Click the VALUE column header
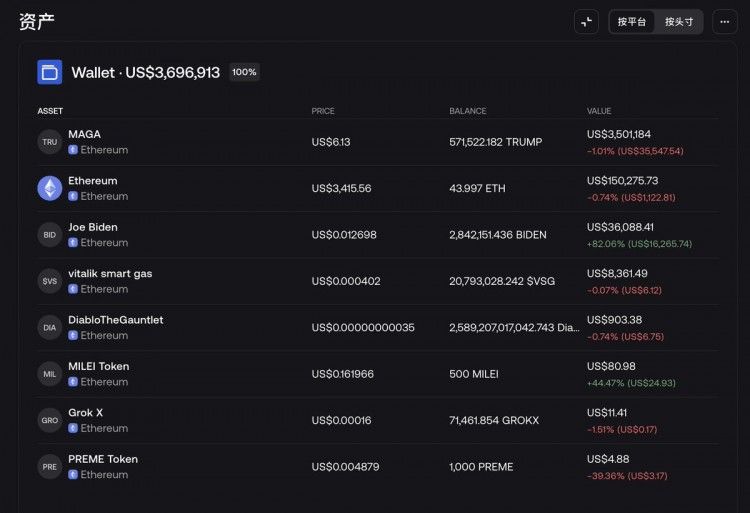 click(599, 111)
